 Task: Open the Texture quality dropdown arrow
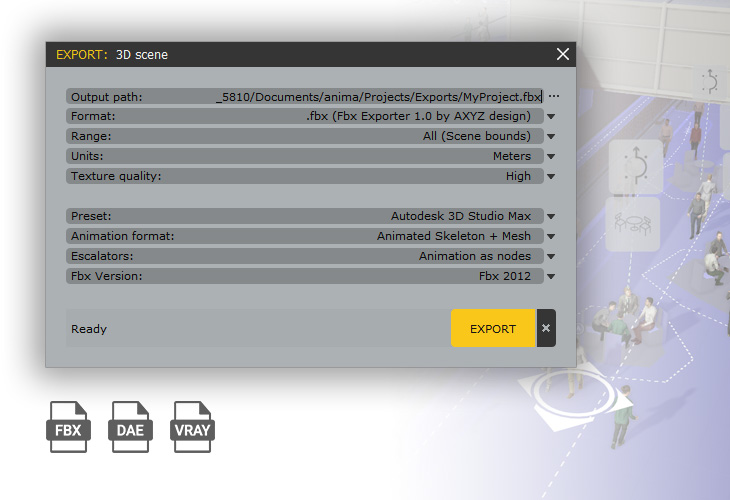point(551,176)
